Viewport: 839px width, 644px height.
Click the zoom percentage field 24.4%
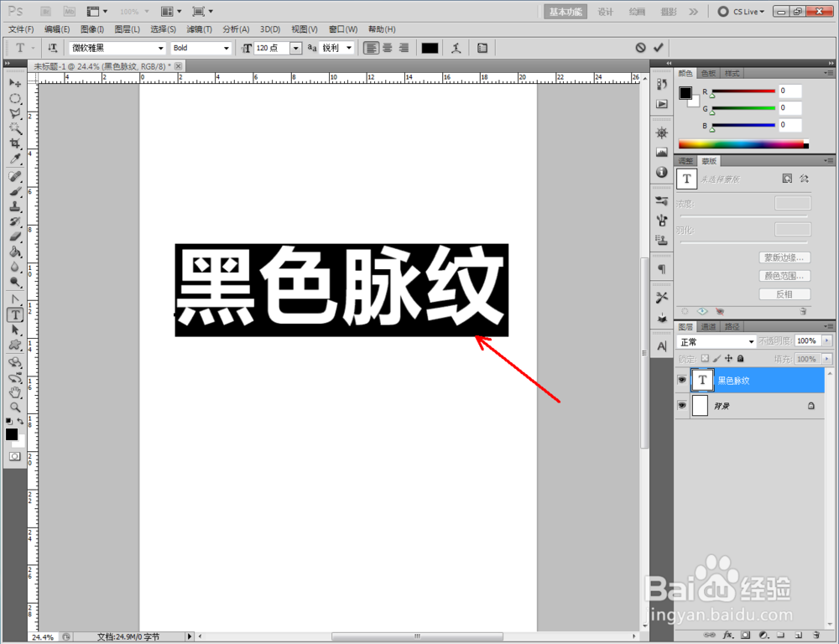pos(43,637)
